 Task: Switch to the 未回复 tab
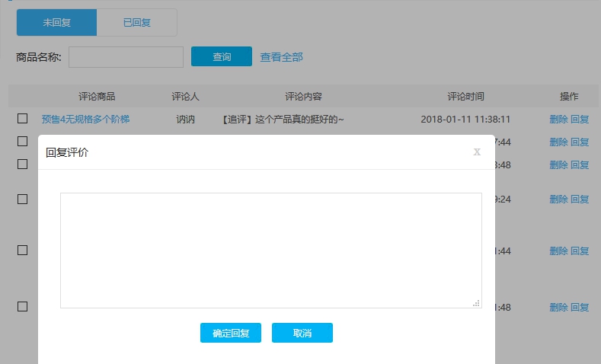[57, 22]
